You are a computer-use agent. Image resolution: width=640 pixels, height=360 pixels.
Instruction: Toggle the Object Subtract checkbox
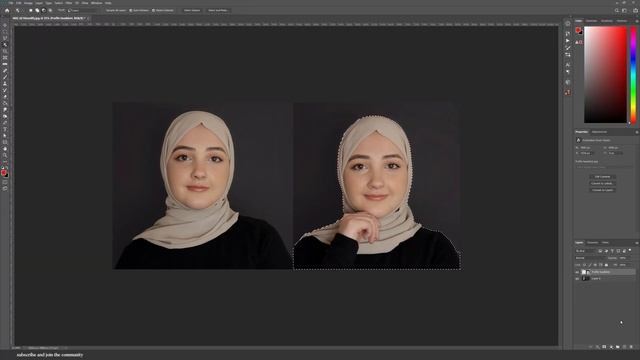point(153,10)
